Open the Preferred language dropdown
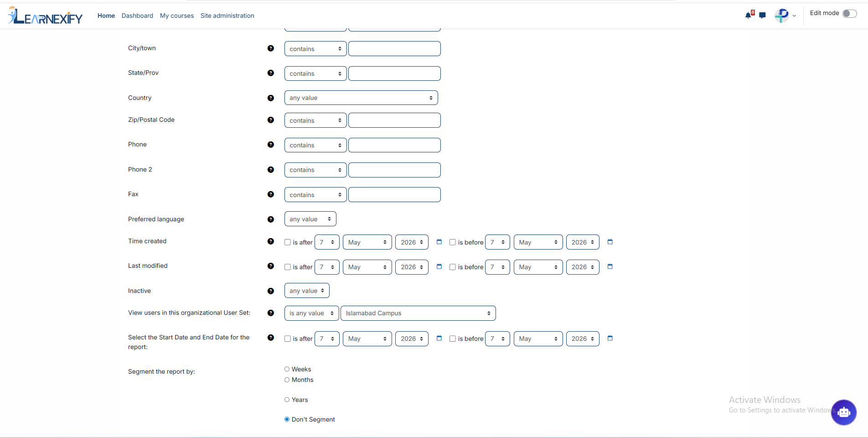This screenshot has width=868, height=438. click(x=310, y=219)
